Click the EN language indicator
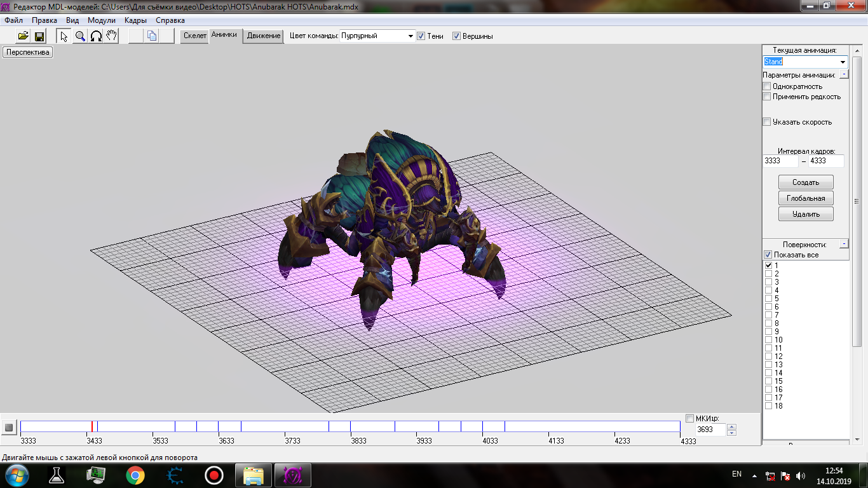Screen dimensions: 868x488 (737, 474)
